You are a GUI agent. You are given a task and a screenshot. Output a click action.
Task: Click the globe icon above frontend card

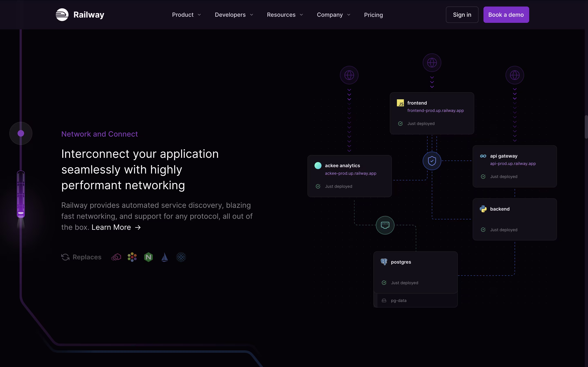click(x=432, y=63)
